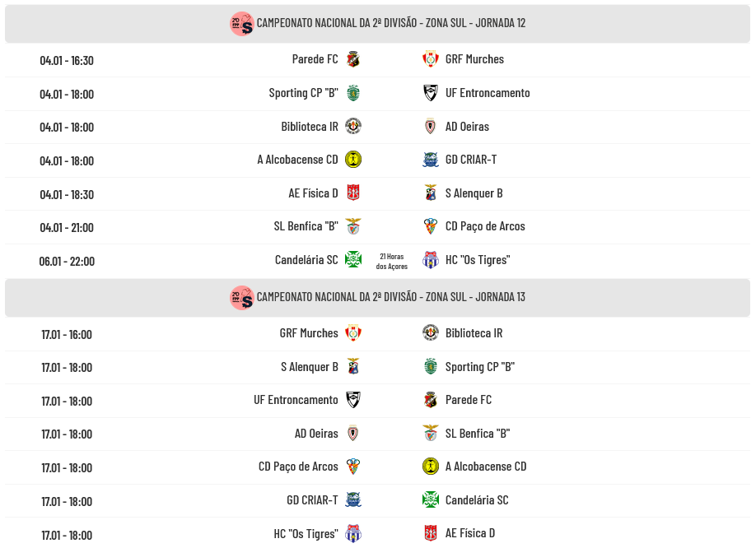Click the 06.01 - 22:00 match time

67,261
